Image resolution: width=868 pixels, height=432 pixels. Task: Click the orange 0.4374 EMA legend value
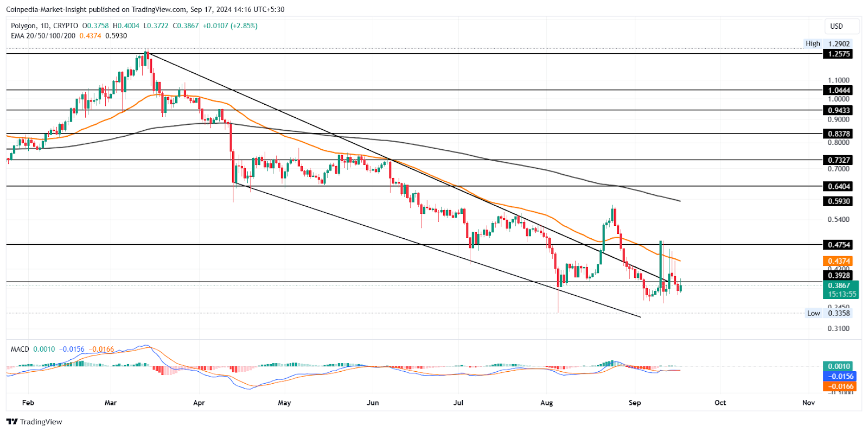[x=90, y=35]
